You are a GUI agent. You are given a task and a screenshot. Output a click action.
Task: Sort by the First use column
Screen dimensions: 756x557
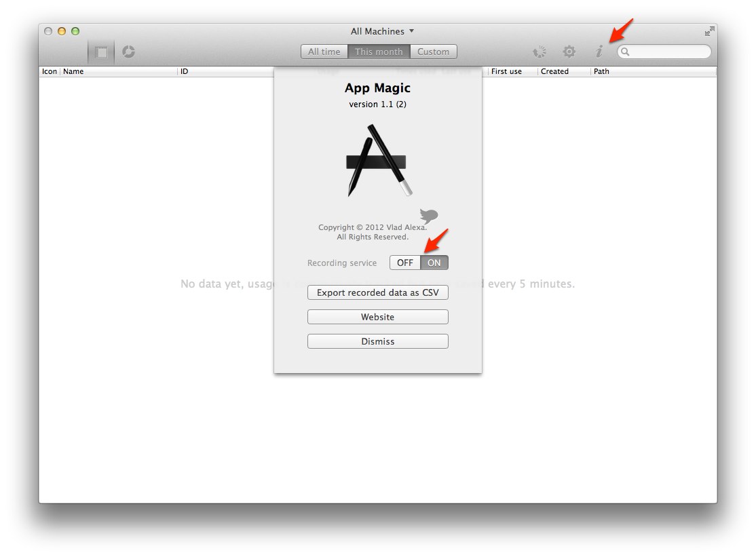tap(512, 71)
